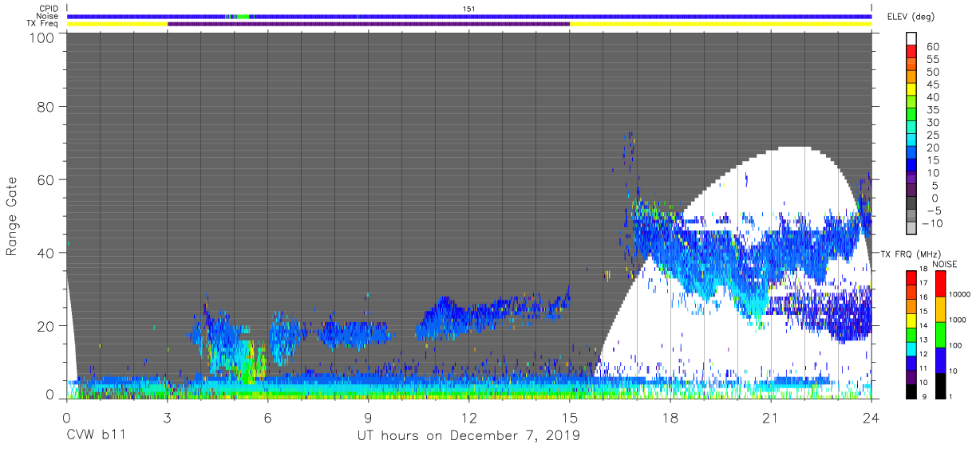Click the 21 tick on UT hours axis
Image resolution: width=980 pixels, height=452 pixels.
[770, 417]
